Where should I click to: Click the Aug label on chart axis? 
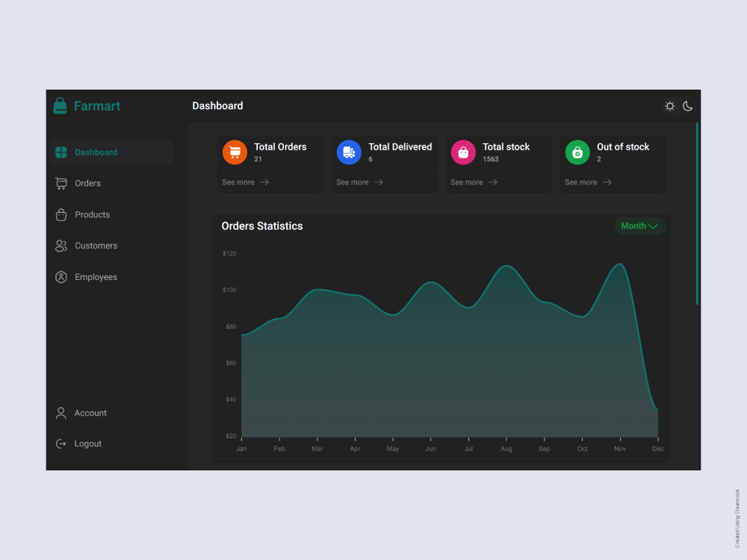(506, 449)
